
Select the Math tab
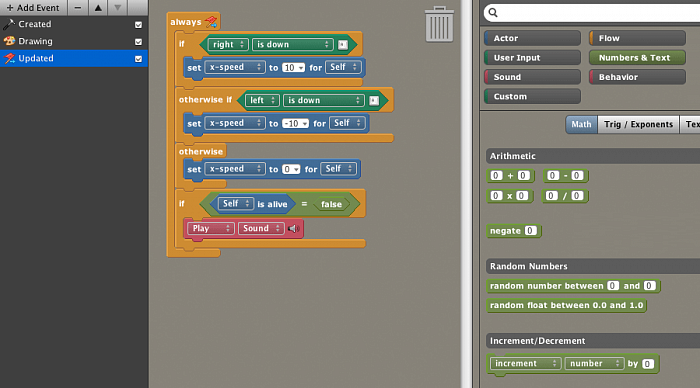pos(581,124)
